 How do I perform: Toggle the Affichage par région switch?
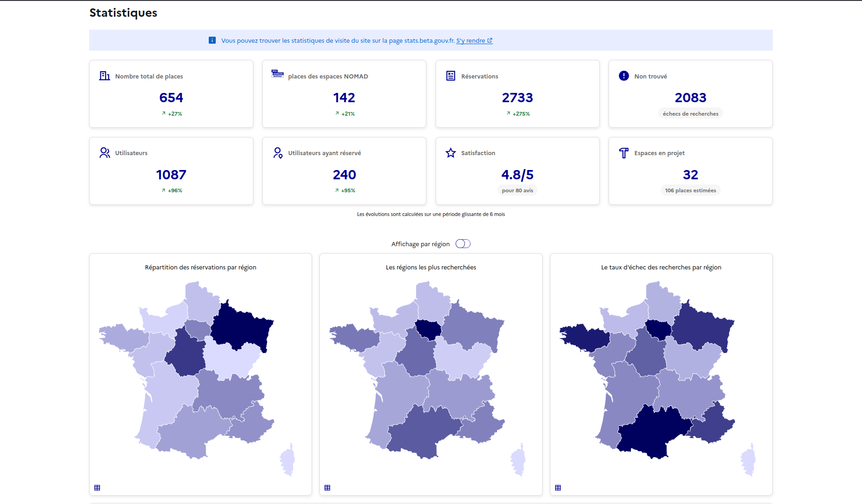pyautogui.click(x=463, y=244)
